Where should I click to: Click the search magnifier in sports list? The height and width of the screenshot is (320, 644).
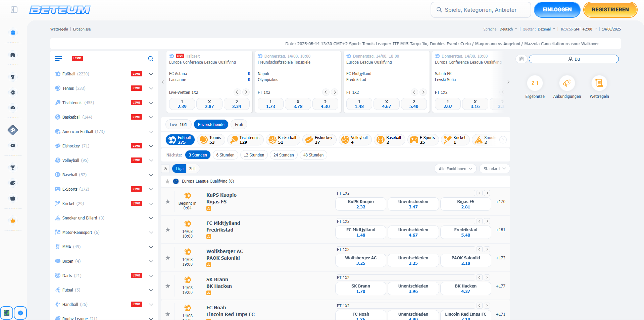click(151, 59)
